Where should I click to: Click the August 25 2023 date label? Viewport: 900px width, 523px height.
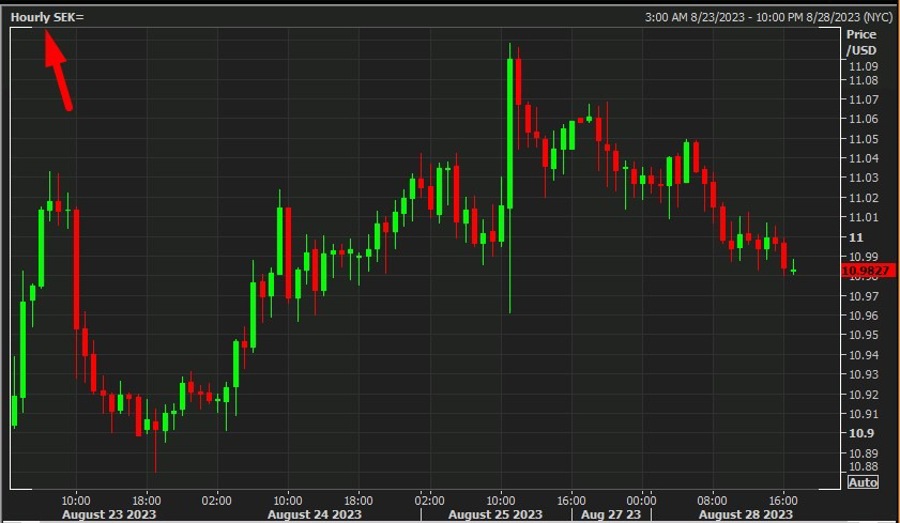(x=495, y=514)
